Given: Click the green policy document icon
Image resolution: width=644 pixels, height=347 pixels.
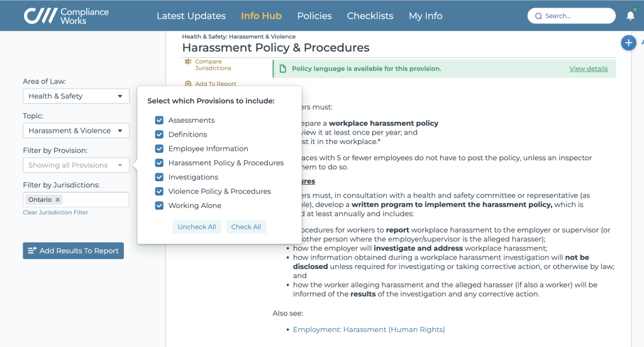Looking at the screenshot, I should pyautogui.click(x=282, y=69).
